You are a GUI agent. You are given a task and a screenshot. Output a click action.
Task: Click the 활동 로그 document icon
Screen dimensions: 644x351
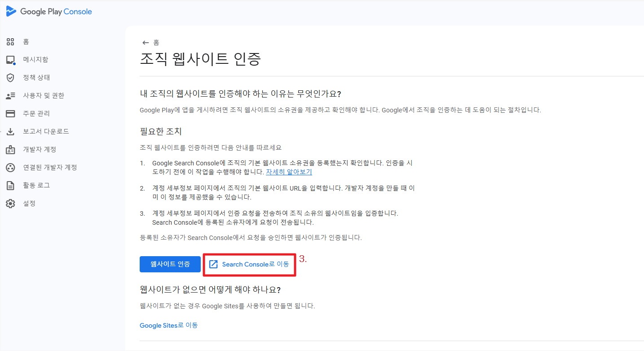10,186
